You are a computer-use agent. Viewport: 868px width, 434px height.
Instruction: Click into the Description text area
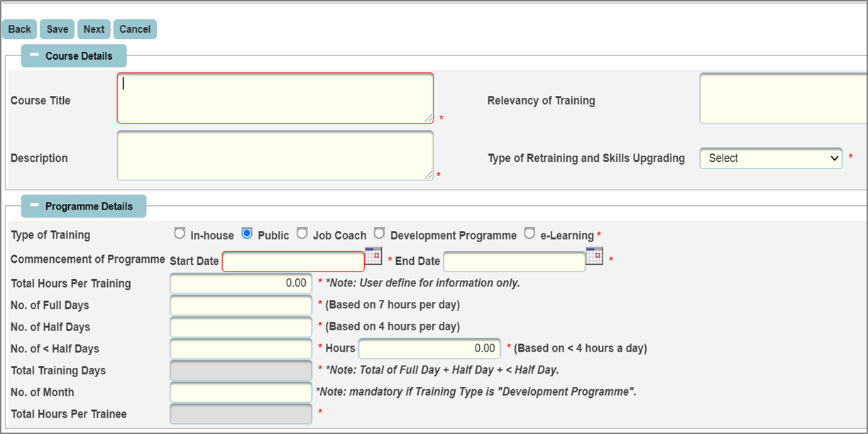(x=275, y=156)
